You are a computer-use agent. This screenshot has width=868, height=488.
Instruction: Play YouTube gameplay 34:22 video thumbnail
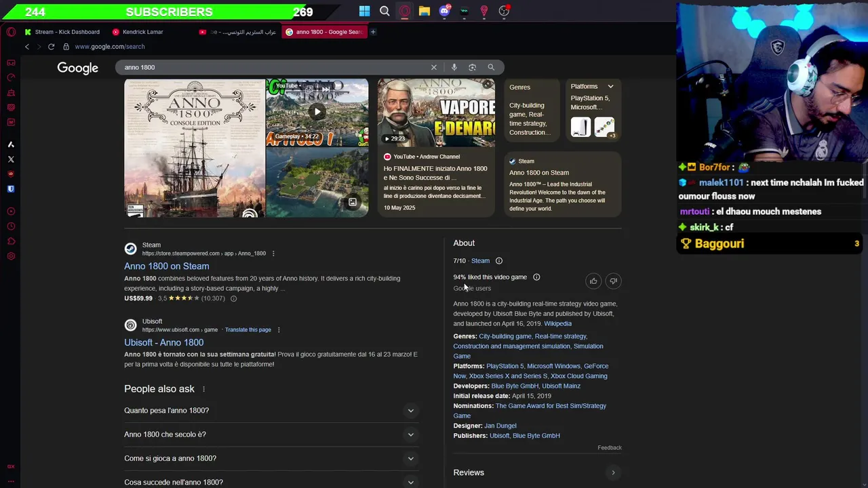point(317,113)
